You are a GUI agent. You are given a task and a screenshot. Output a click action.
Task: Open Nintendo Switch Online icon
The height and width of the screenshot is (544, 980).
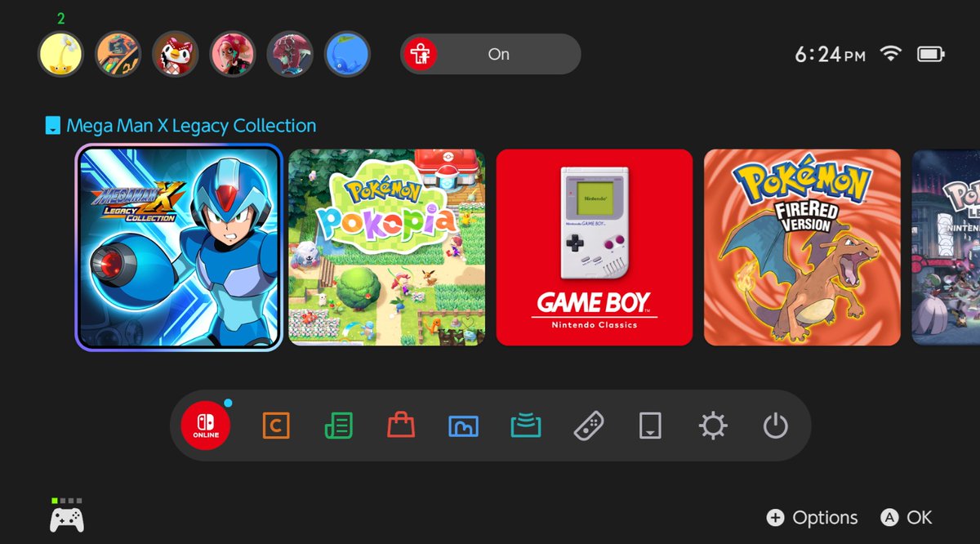pyautogui.click(x=206, y=426)
